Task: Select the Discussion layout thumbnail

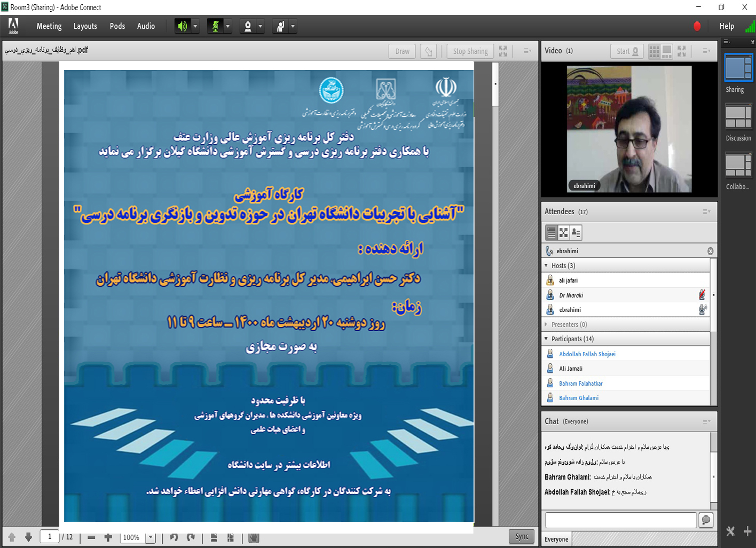Action: pyautogui.click(x=738, y=118)
